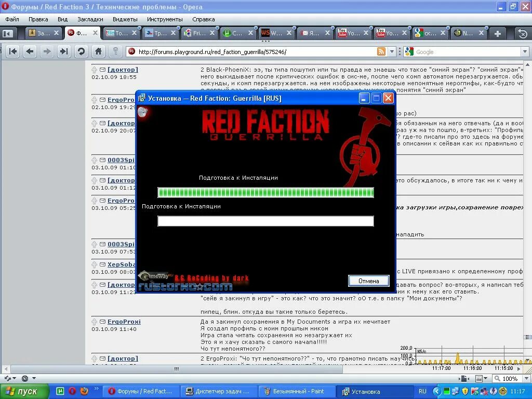Viewport: 532px width, 399px height.
Task: Open Opera Link sync status dropdown
Action: (9, 378)
